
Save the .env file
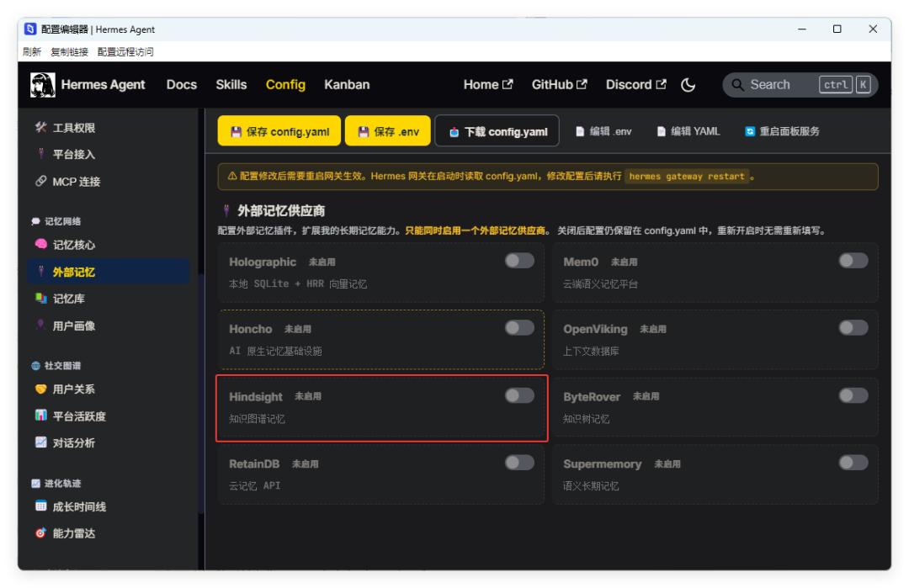(388, 131)
